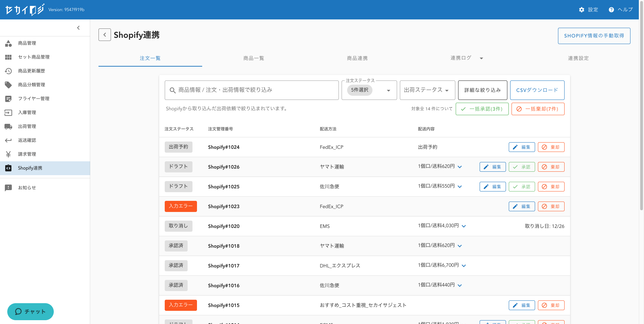
Task: Collapse the left sidebar with chevron
Action: pyautogui.click(x=78, y=28)
